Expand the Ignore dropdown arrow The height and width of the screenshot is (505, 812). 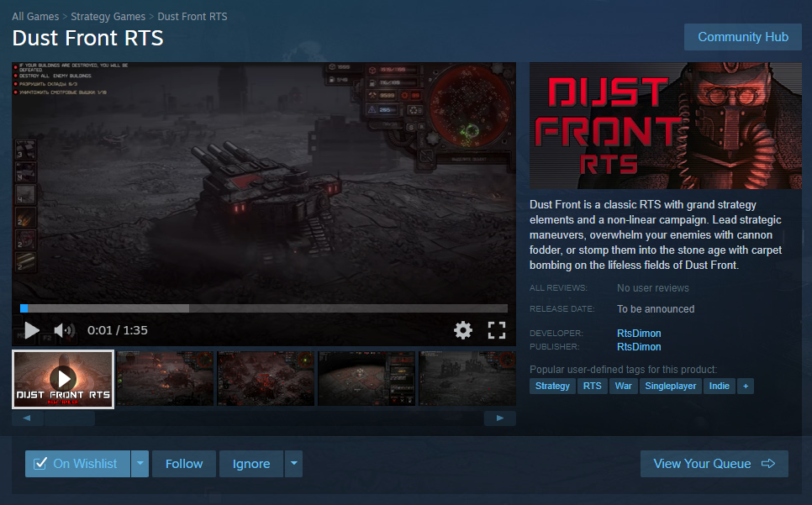293,464
